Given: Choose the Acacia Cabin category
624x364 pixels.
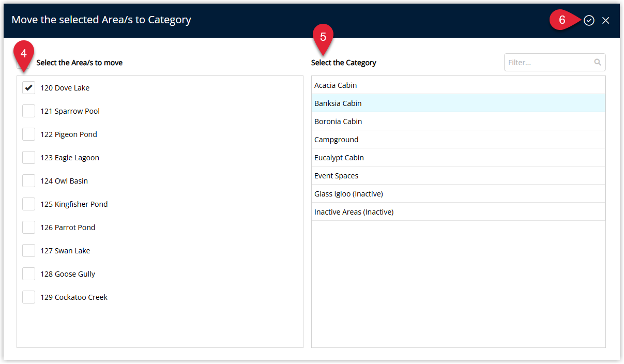Looking at the screenshot, I should click(x=458, y=85).
